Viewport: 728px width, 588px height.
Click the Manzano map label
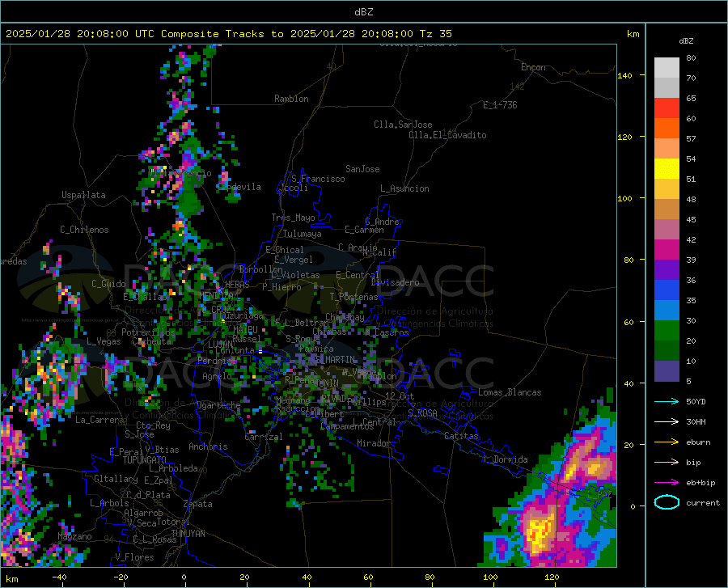[74, 536]
